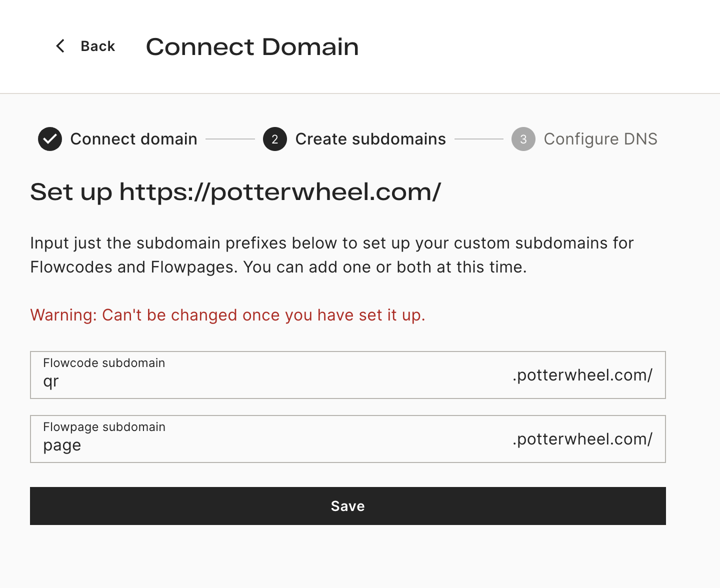The width and height of the screenshot is (720, 588).
Task: Click the 'page' text in Flowpage field
Action: point(62,445)
